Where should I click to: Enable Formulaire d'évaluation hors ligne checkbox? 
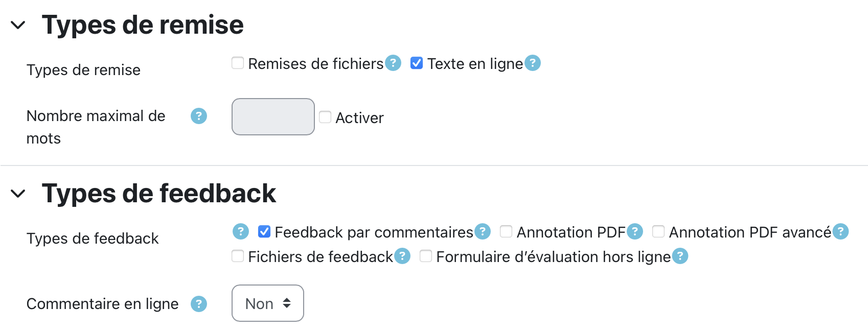426,256
